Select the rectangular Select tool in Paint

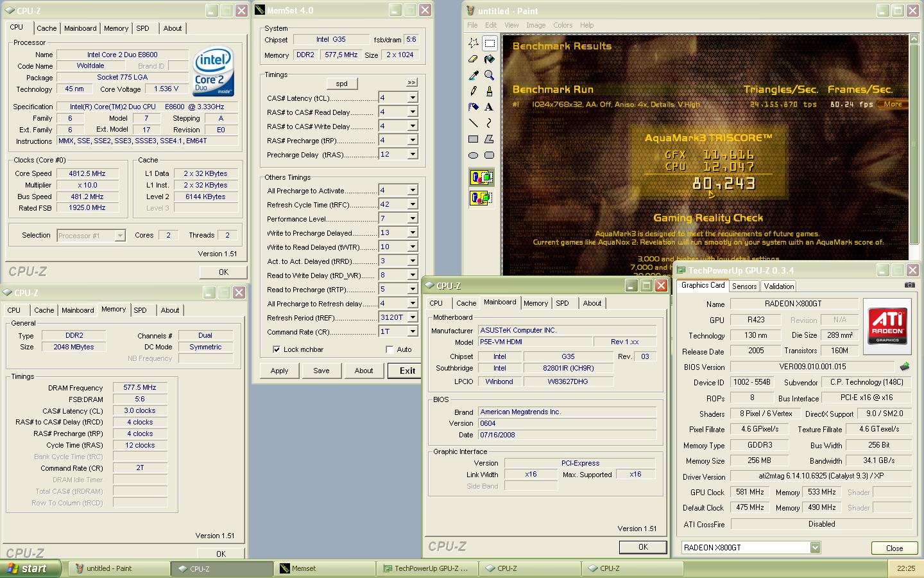(x=490, y=43)
